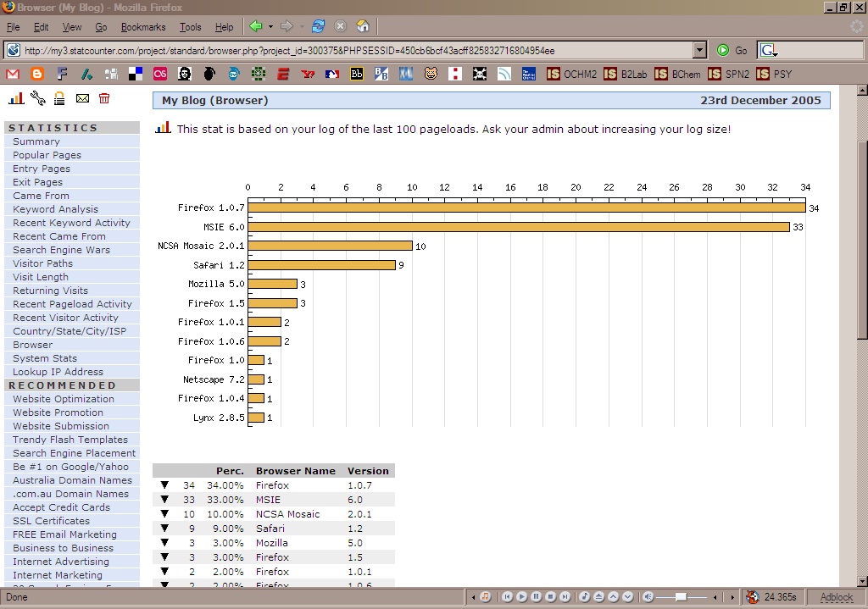Image resolution: width=868 pixels, height=609 pixels.
Task: Open the Website Optimization link
Action: tap(64, 399)
